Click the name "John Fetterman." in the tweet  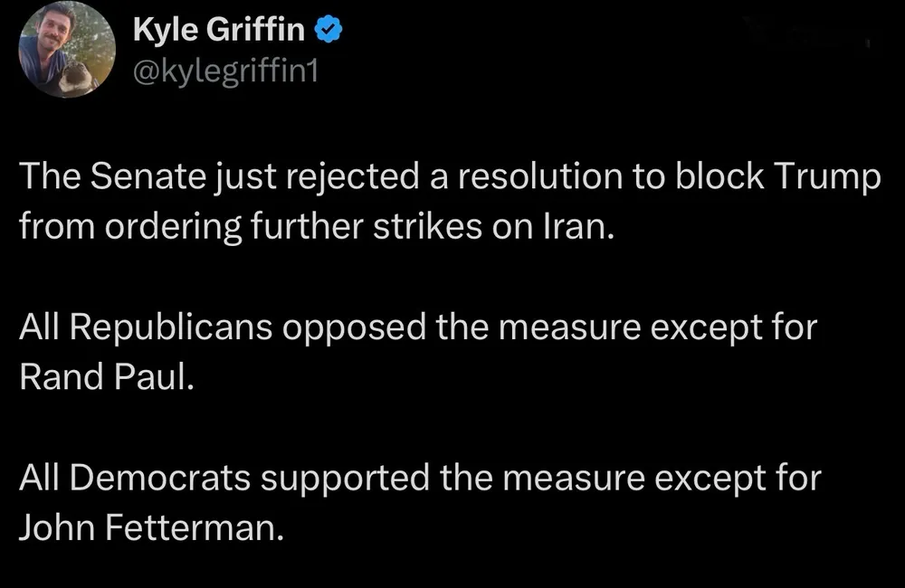click(151, 526)
